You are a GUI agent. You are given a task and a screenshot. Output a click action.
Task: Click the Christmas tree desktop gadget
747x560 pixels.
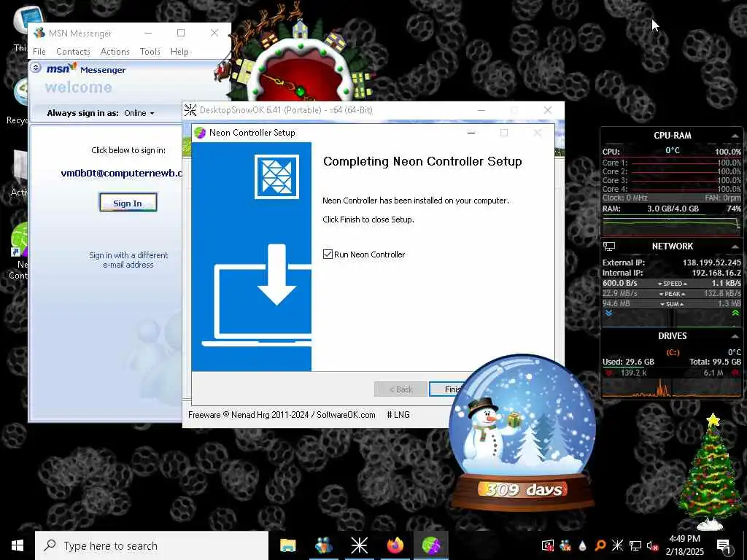pyautogui.click(x=709, y=472)
